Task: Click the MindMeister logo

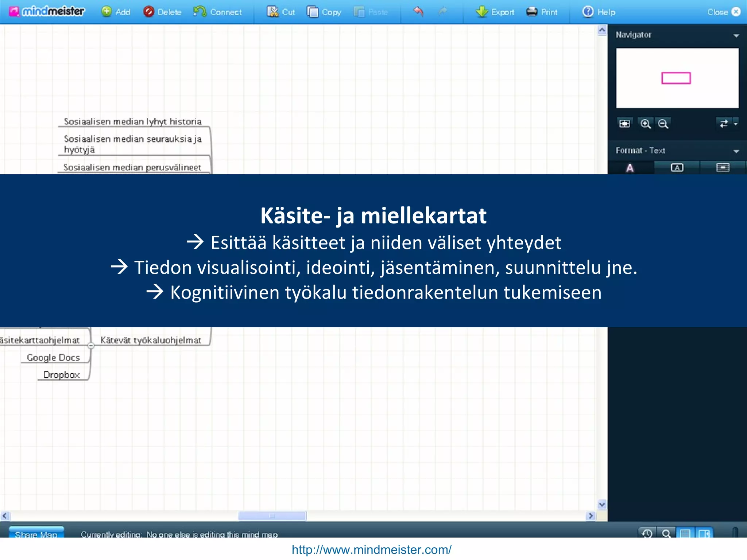Action: pyautogui.click(x=47, y=12)
